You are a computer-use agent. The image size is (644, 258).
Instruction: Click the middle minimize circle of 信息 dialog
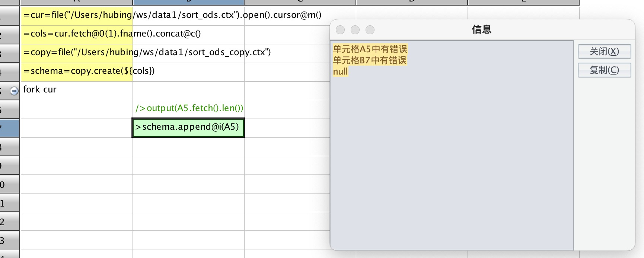(355, 30)
